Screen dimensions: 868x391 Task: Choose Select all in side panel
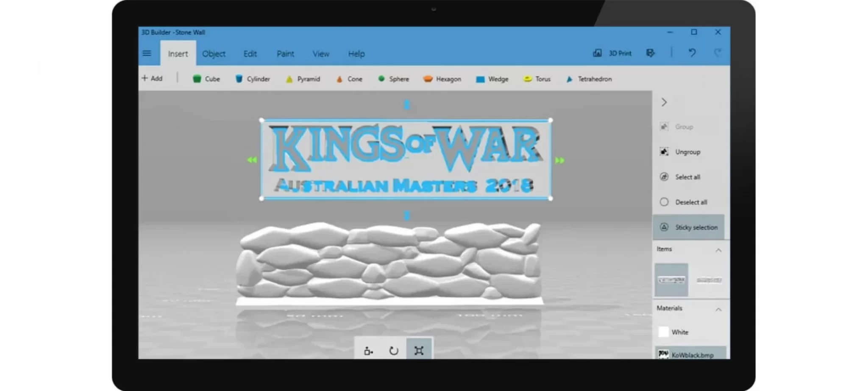tap(680, 177)
